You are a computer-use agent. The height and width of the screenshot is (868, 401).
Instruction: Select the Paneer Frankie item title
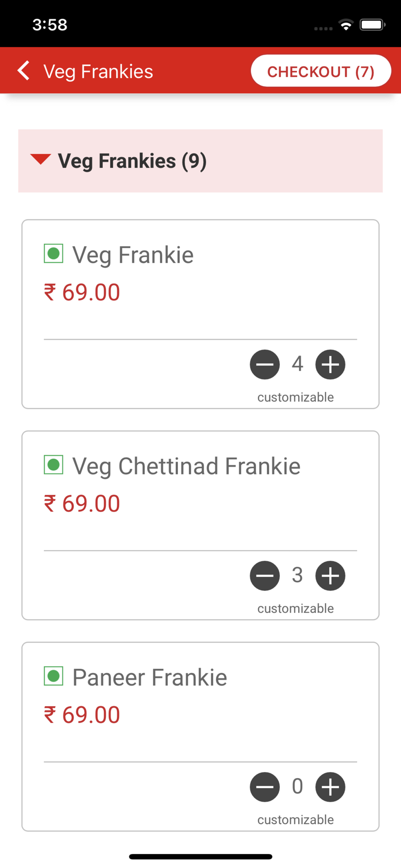150,677
